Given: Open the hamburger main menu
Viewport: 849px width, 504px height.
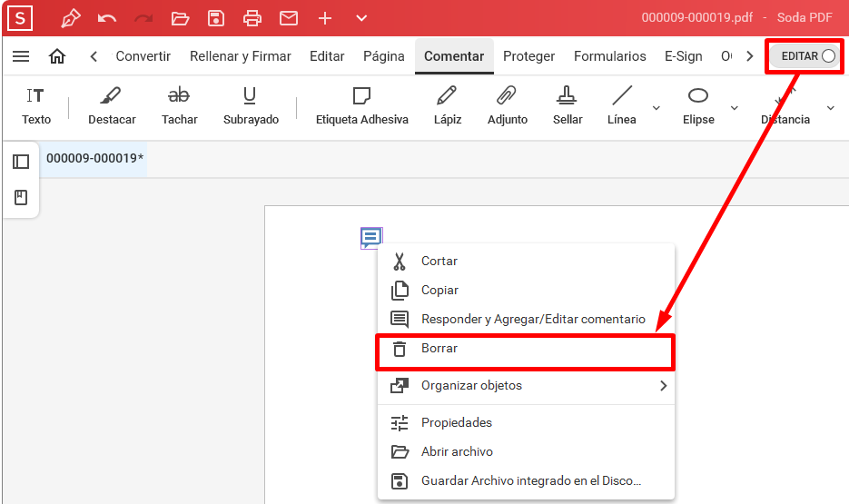Looking at the screenshot, I should (x=21, y=56).
